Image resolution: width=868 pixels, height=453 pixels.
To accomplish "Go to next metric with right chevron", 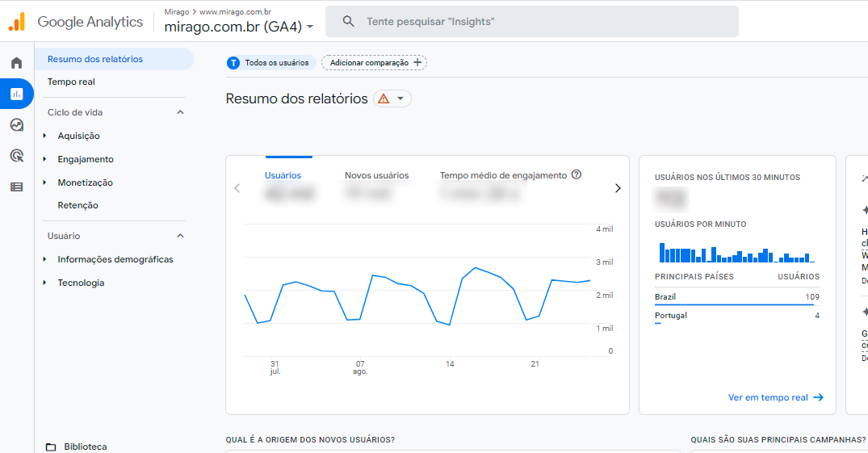I will 618,188.
